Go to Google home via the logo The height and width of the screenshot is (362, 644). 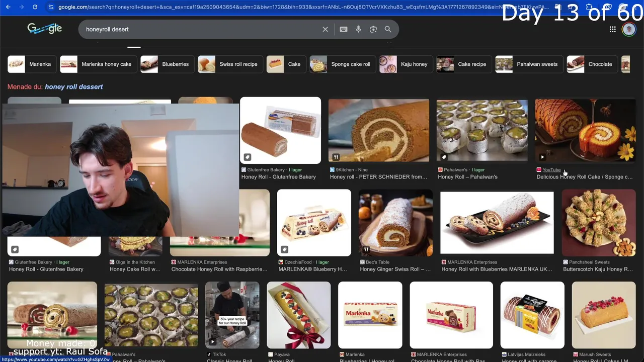[45, 29]
